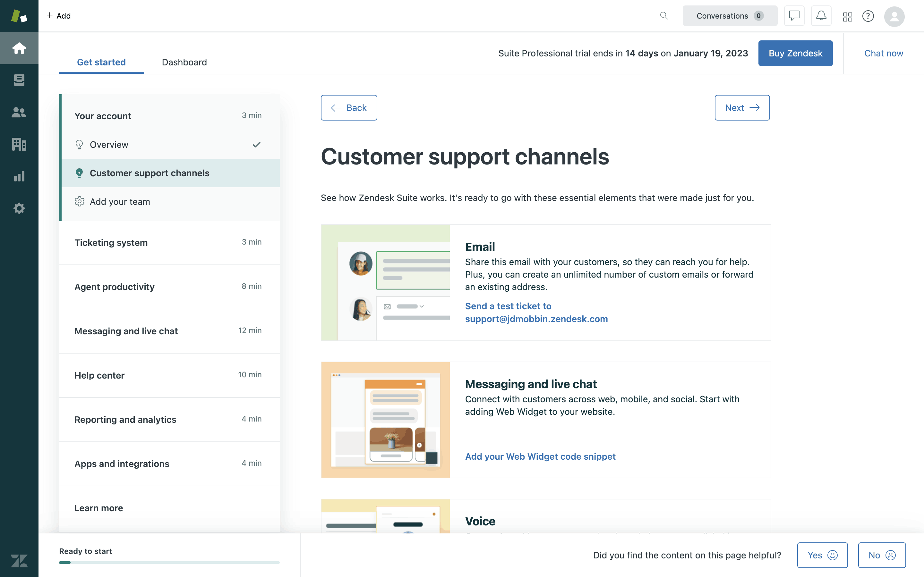Click the Customers icon in sidebar

[19, 112]
